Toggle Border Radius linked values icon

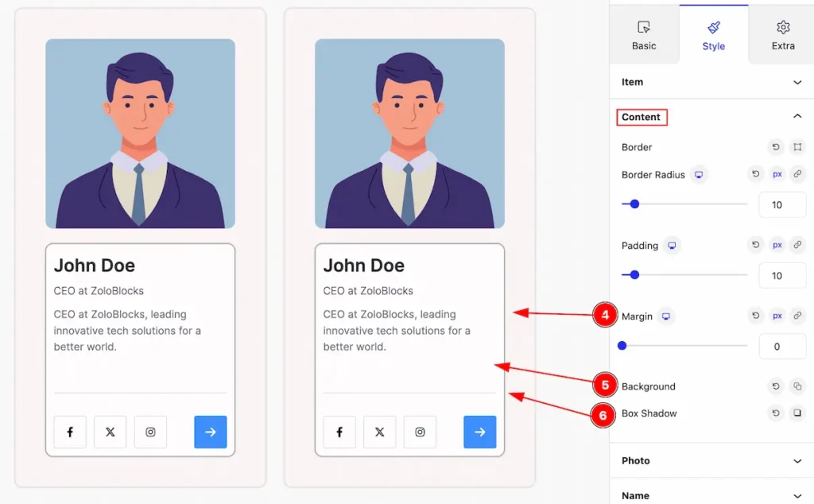point(797,174)
